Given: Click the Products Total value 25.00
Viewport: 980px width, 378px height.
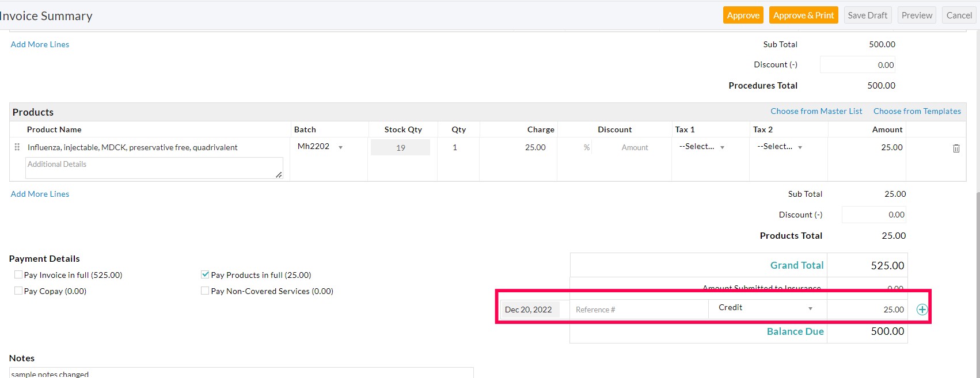Looking at the screenshot, I should coord(894,235).
